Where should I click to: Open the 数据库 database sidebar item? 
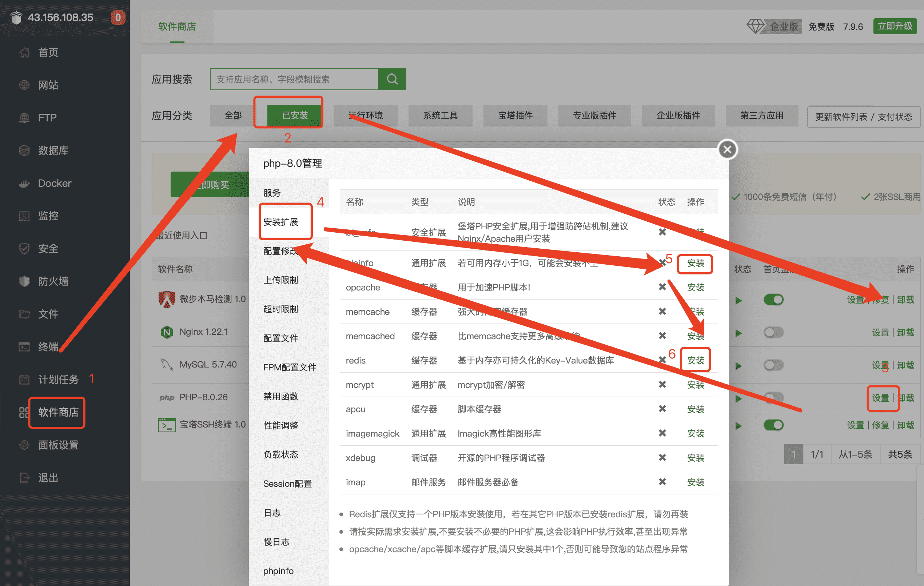coord(53,150)
